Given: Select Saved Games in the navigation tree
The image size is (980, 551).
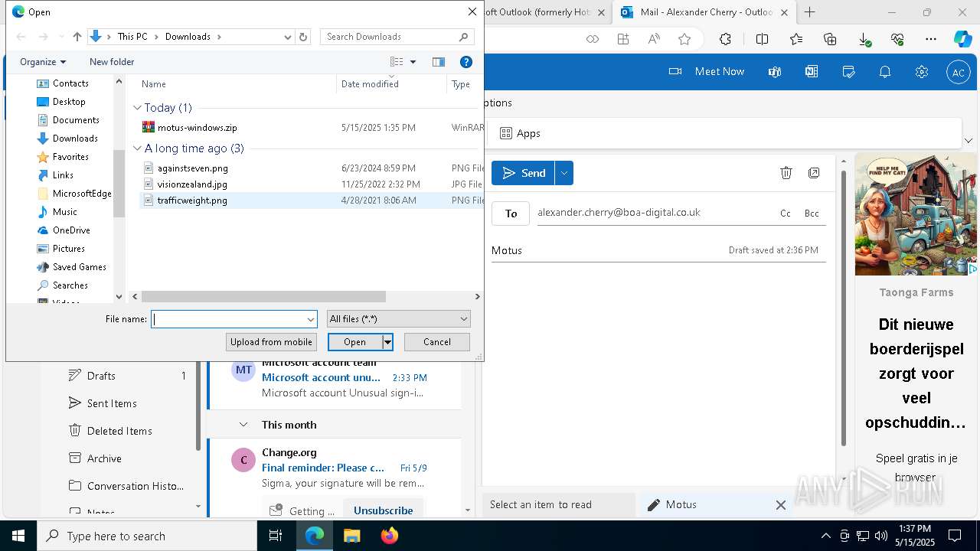Looking at the screenshot, I should (79, 267).
